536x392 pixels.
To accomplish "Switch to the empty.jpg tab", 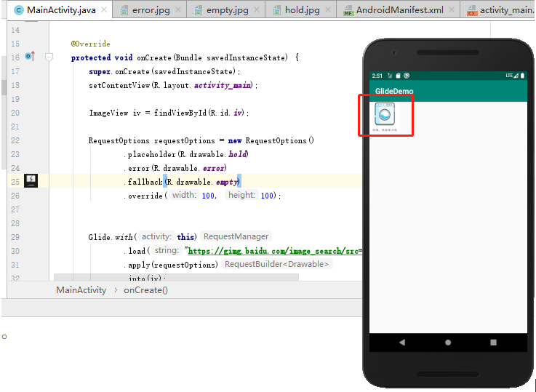I will [227, 10].
